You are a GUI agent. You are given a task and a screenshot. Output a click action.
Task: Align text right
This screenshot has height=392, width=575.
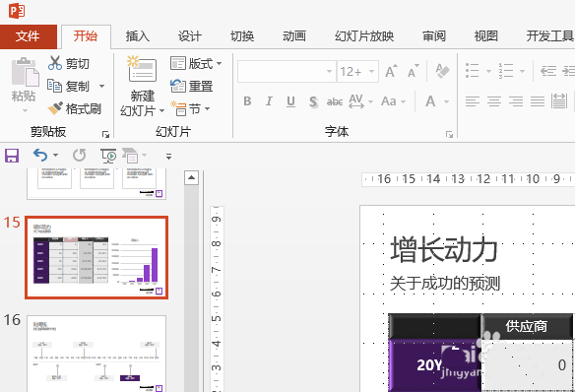coord(516,101)
